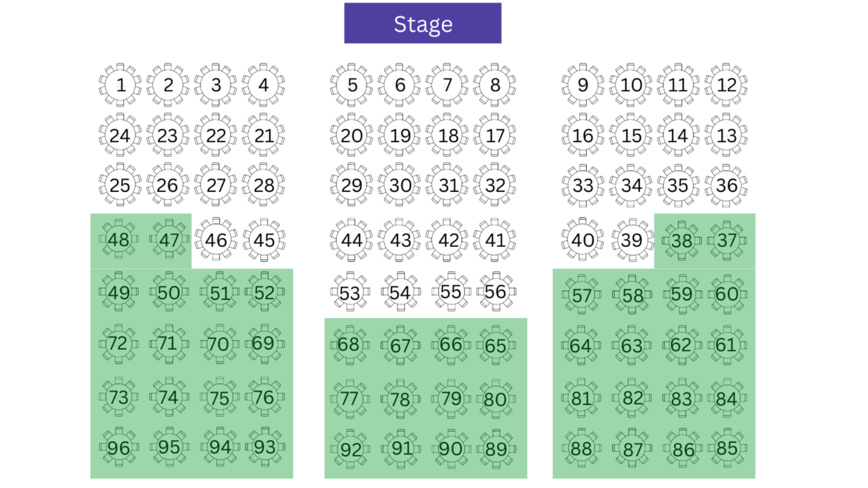
Task: Select table 41 in the center
Action: click(495, 240)
